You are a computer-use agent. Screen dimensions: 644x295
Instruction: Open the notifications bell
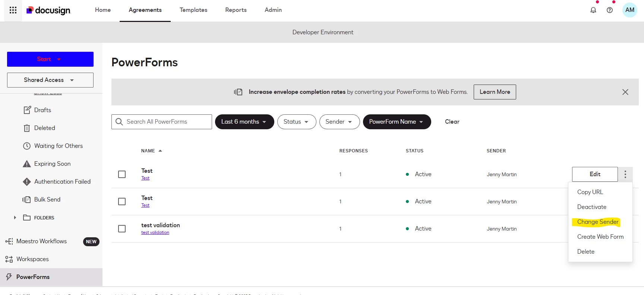coord(593,10)
